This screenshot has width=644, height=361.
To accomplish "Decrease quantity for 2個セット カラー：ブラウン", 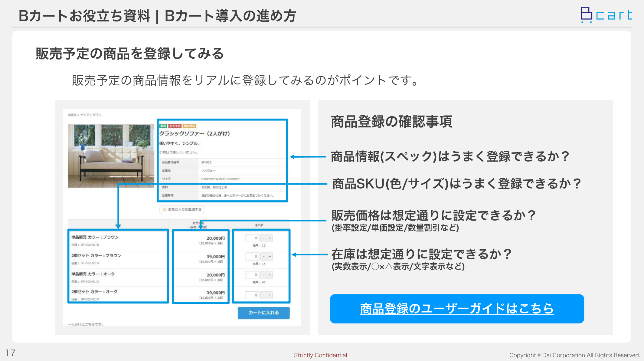I will coord(264,257).
